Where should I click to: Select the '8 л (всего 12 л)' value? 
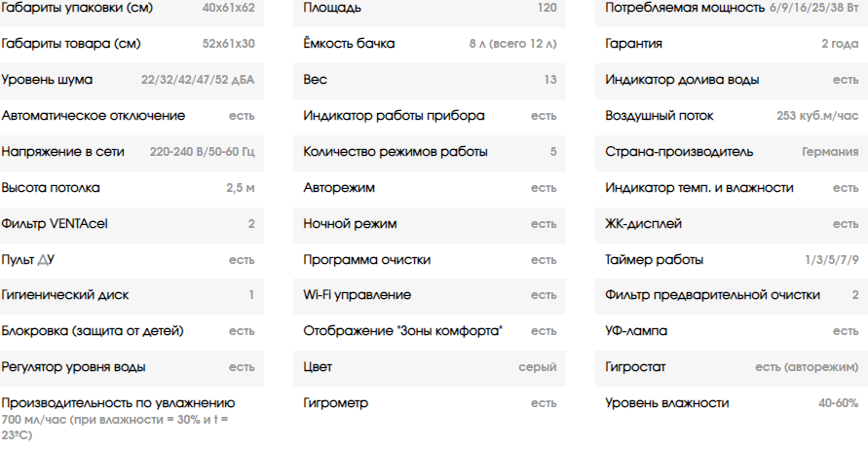pyautogui.click(x=512, y=44)
